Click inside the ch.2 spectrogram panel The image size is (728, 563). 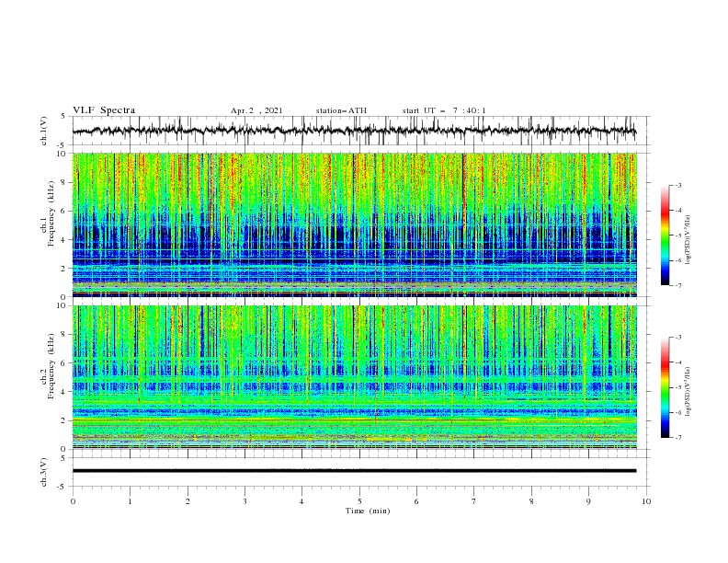click(x=355, y=377)
